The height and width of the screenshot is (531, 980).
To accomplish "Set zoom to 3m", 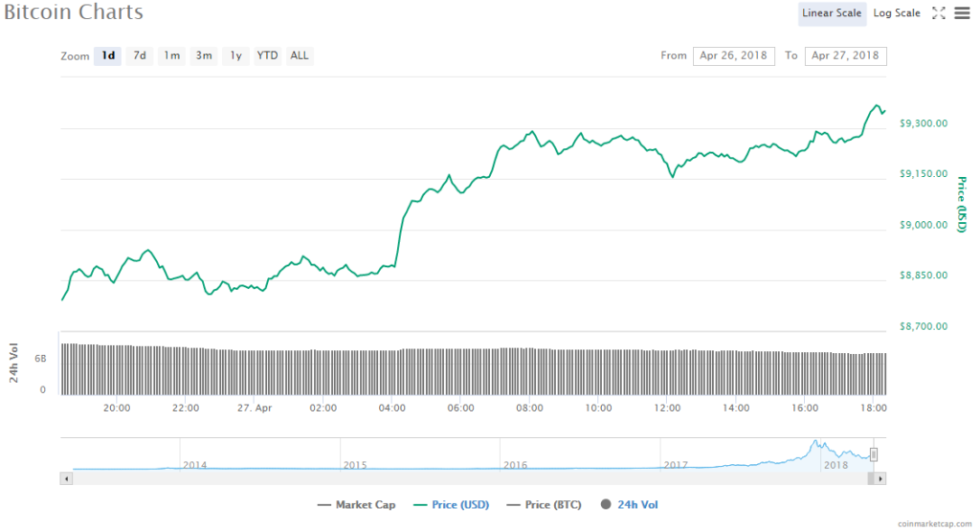I will pos(204,55).
